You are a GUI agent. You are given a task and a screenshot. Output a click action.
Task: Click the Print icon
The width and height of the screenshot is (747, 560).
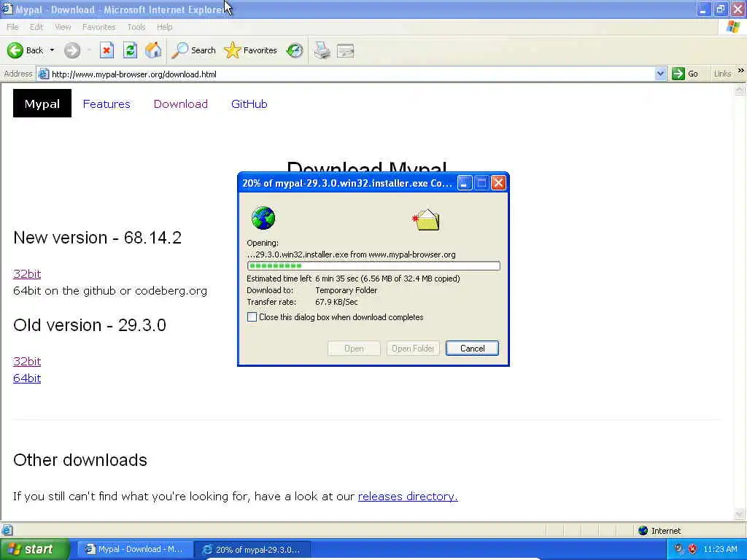322,50
